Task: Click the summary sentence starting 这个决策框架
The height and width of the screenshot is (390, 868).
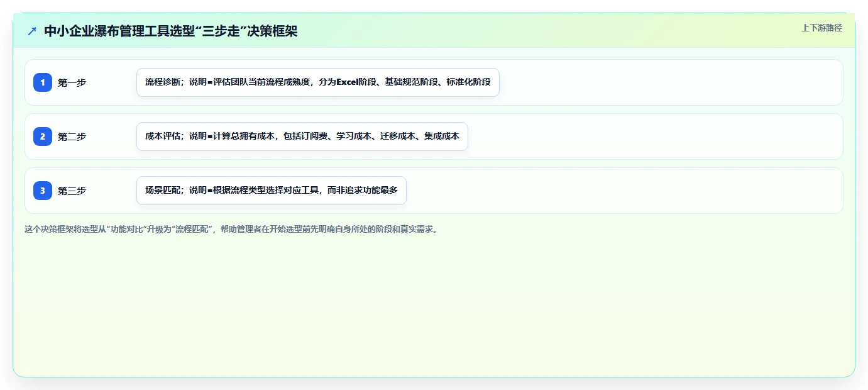Action: (x=231, y=229)
